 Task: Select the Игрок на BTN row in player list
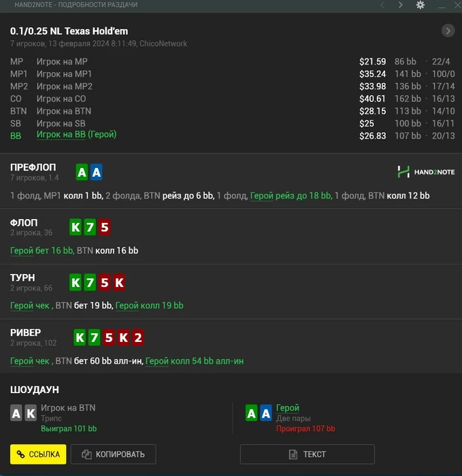coord(233,111)
